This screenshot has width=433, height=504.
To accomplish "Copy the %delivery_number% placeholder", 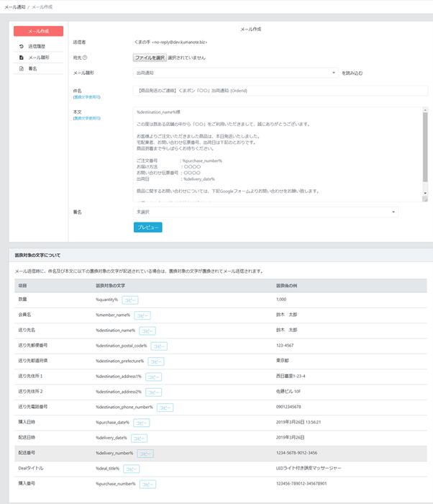I will pos(145,454).
